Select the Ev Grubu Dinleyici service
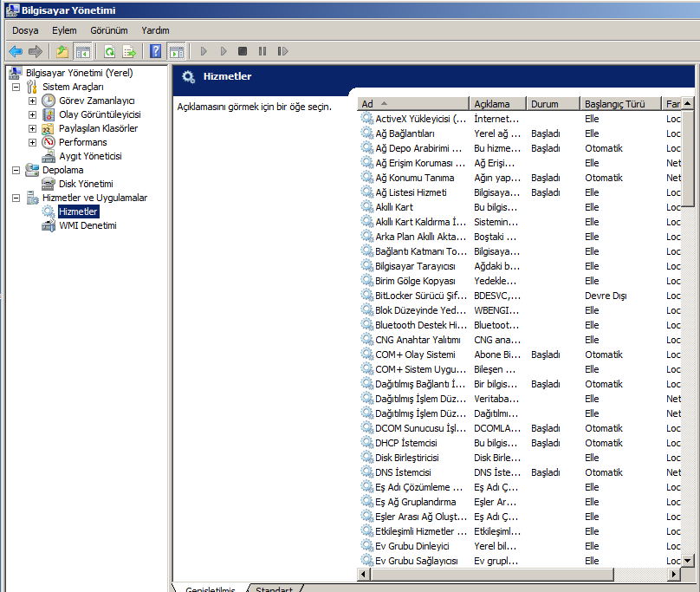Image resolution: width=700 pixels, height=592 pixels. [x=520, y=546]
